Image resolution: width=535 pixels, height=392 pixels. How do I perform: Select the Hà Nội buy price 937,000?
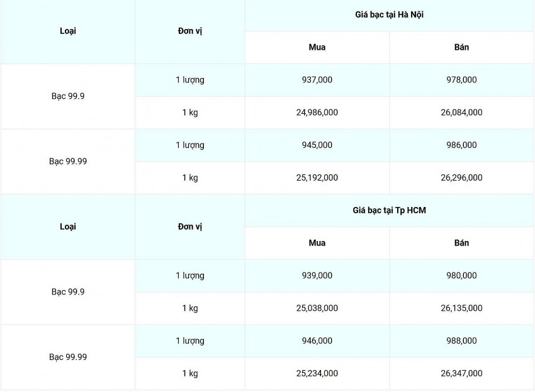click(317, 80)
